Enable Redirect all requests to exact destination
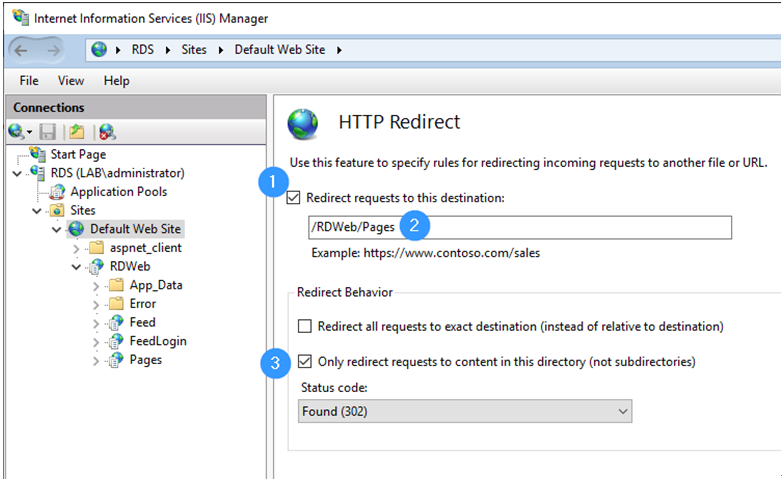Image resolution: width=782 pixels, height=479 pixels. [x=305, y=326]
